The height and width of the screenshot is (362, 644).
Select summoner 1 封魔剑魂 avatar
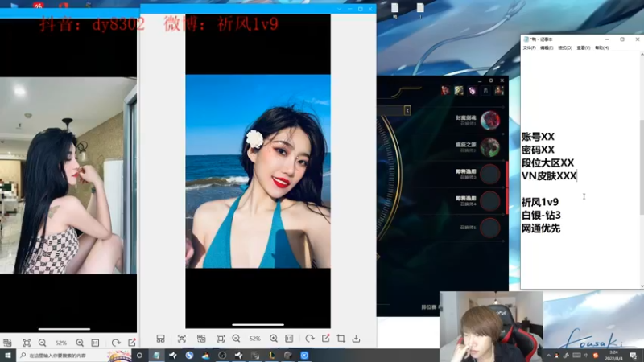coord(490,120)
